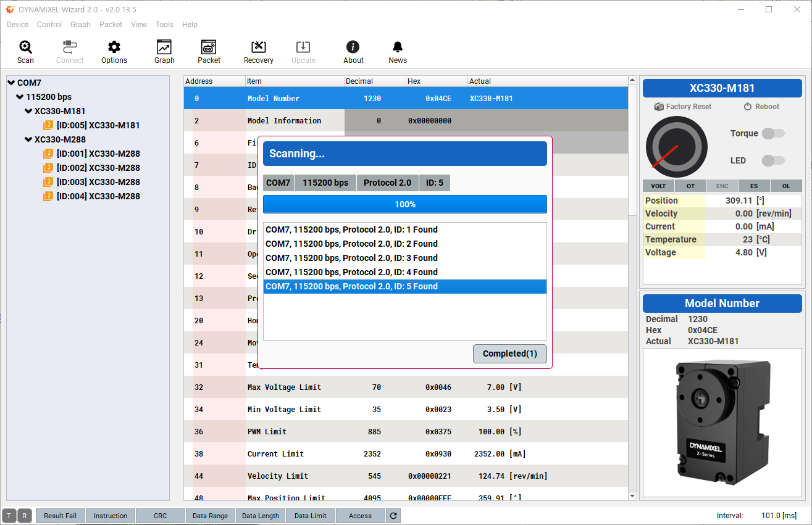
Task: Toggle the Torque switch on
Action: (x=772, y=133)
